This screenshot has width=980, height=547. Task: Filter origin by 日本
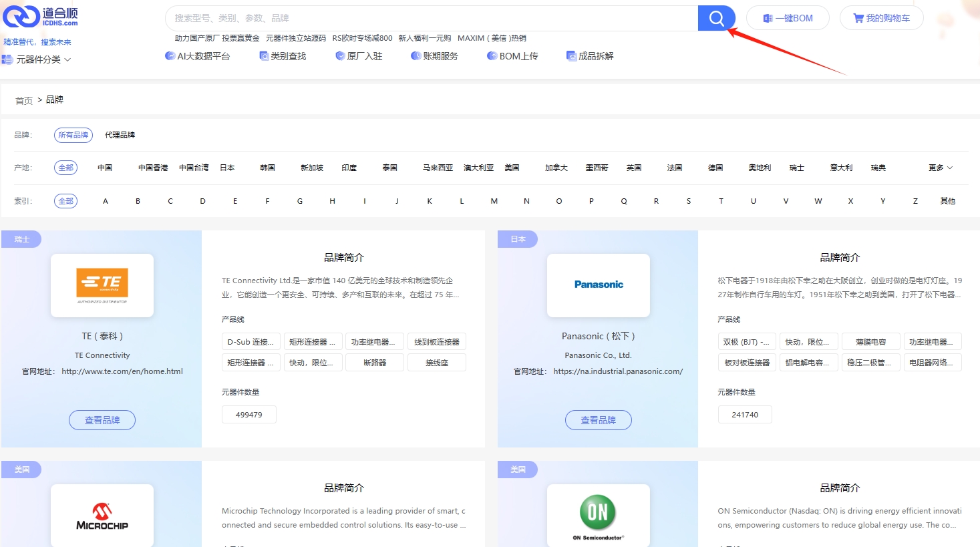coord(227,168)
